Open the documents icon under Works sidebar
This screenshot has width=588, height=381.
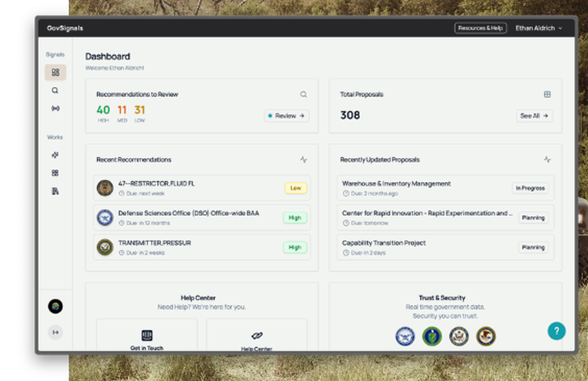[55, 191]
